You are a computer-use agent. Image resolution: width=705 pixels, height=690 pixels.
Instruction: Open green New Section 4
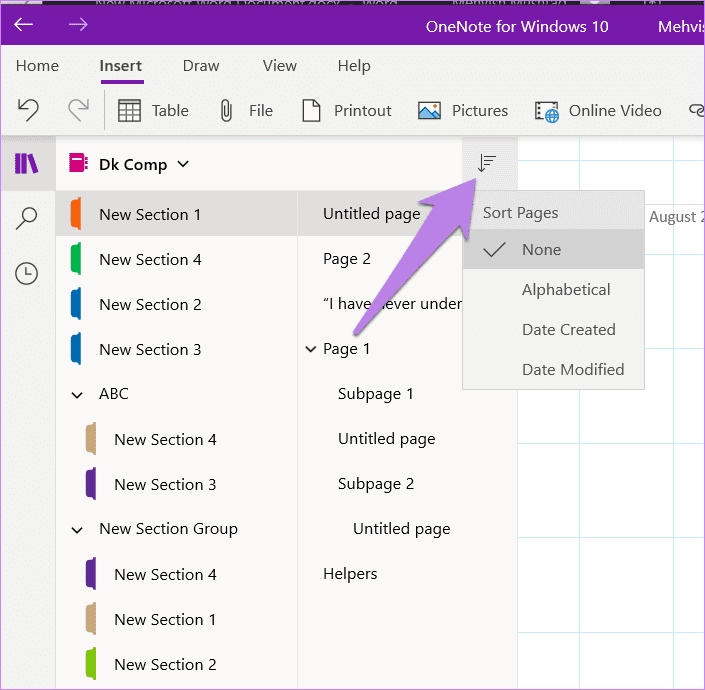[176, 259]
